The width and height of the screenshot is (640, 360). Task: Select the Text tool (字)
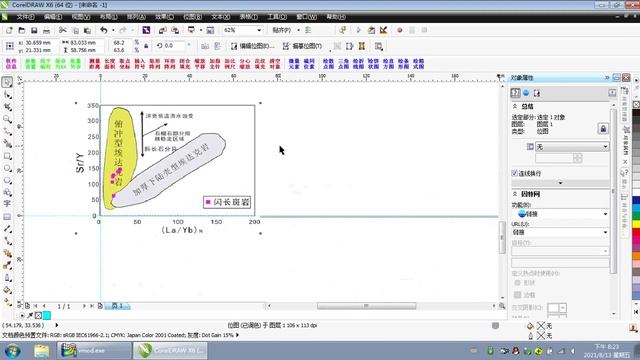click(7, 203)
